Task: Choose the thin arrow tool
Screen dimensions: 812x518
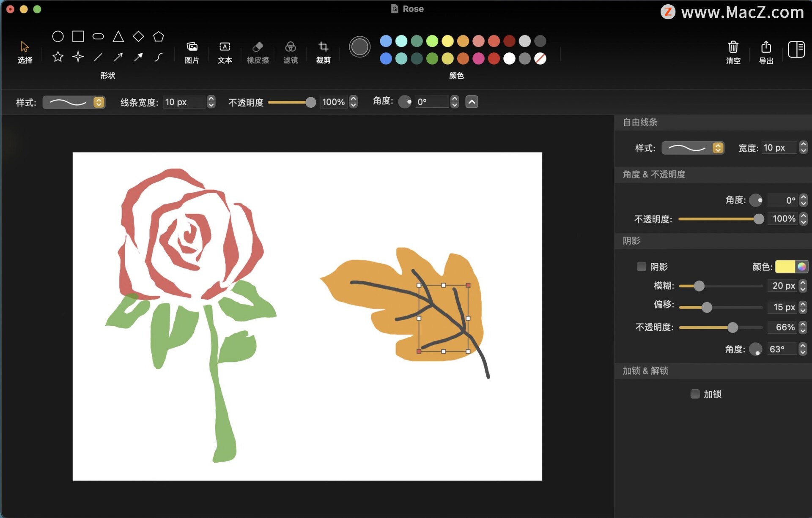Action: pos(118,57)
